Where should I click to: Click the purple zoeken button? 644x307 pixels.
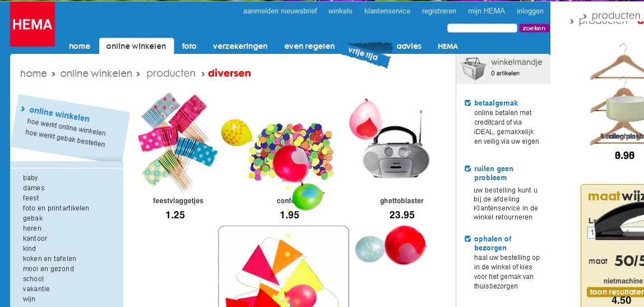coord(534,28)
